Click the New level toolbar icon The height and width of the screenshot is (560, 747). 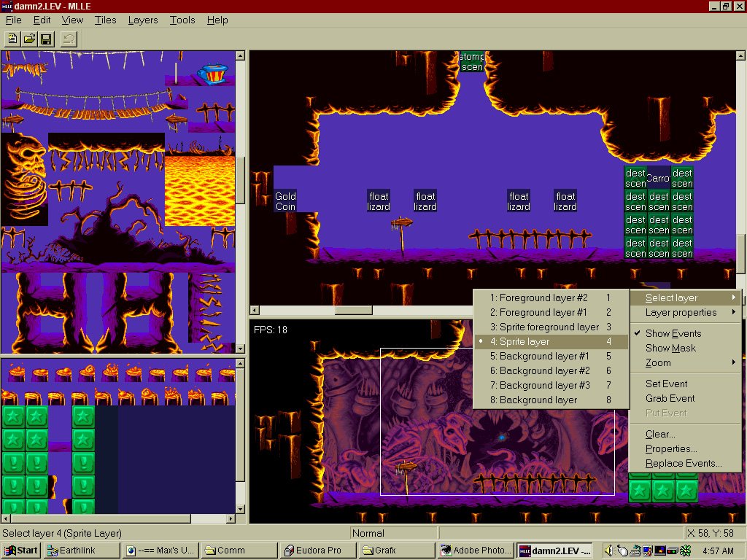click(x=13, y=39)
